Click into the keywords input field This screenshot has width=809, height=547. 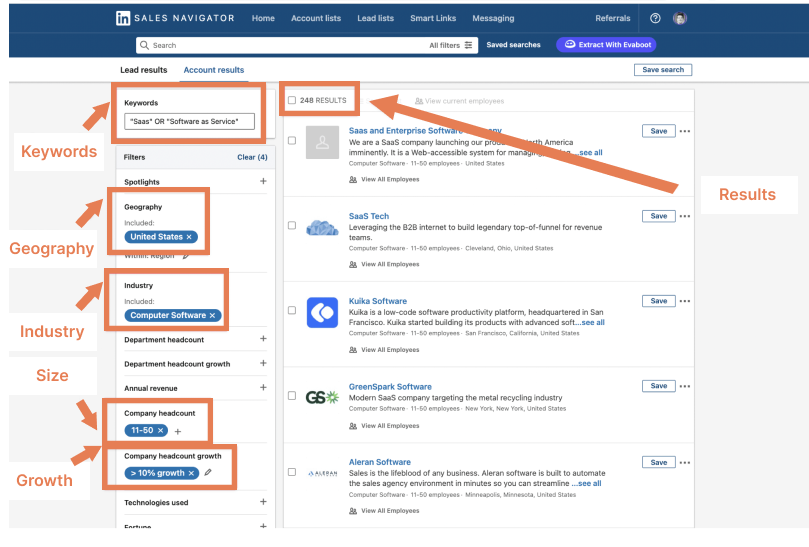tap(189, 121)
